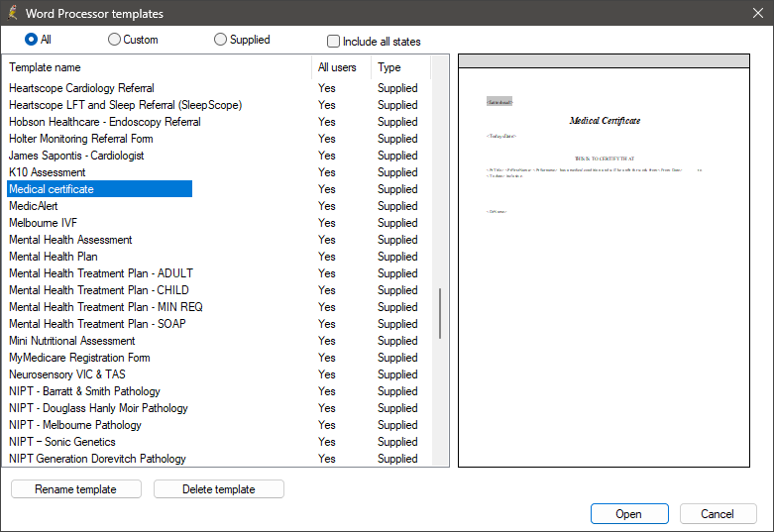Viewport: 774px width, 532px height.
Task: Click Yes in the Mental Health Plan row
Action: [x=327, y=257]
